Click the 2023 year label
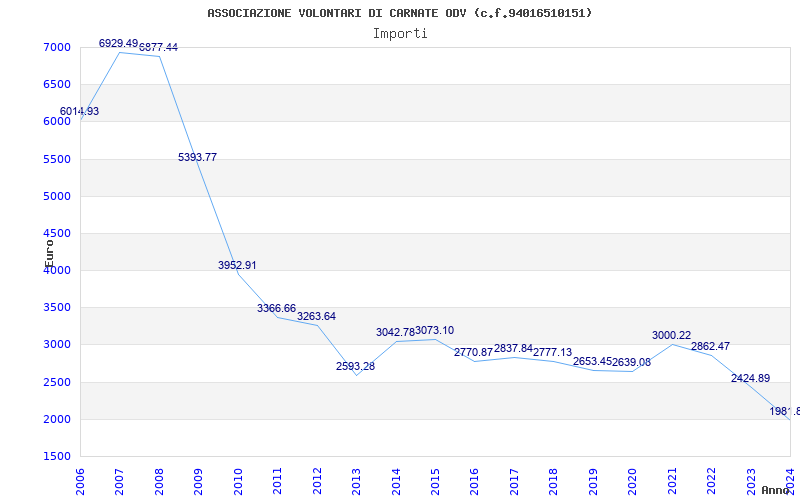This screenshot has height=500, width=800. tap(751, 481)
